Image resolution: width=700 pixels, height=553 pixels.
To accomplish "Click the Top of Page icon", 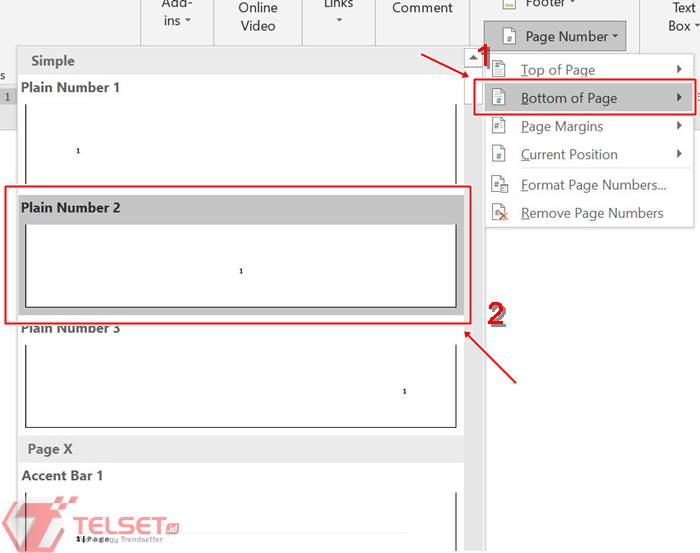I will point(499,69).
